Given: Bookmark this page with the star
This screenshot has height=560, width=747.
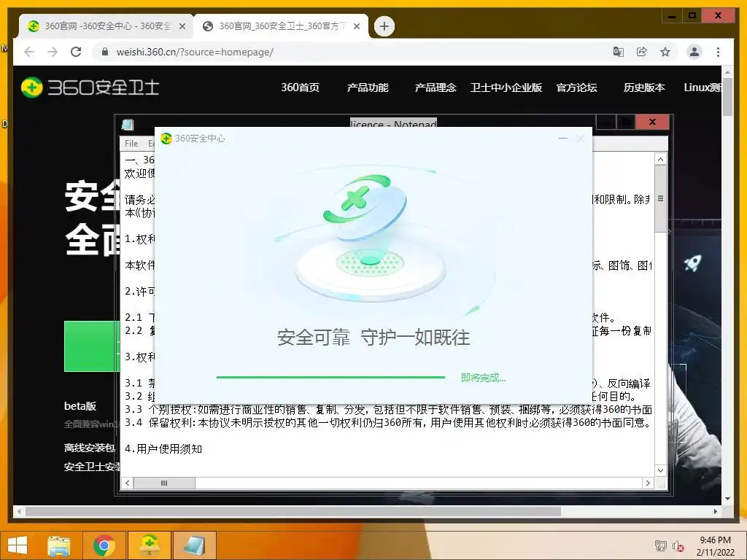Looking at the screenshot, I should pyautogui.click(x=665, y=52).
